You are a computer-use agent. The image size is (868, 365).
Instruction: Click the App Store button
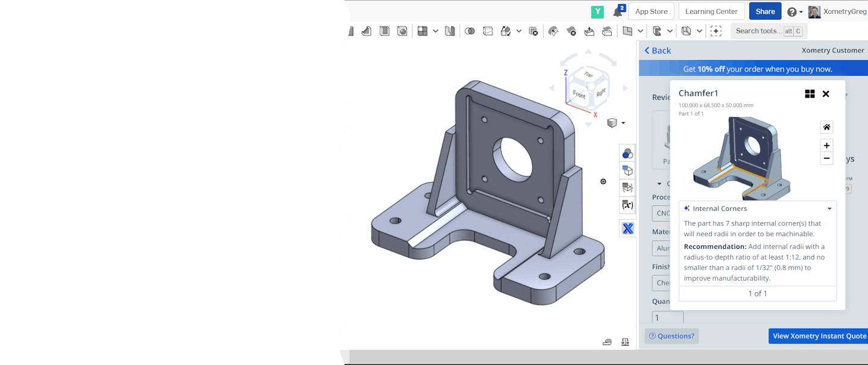[x=651, y=11]
